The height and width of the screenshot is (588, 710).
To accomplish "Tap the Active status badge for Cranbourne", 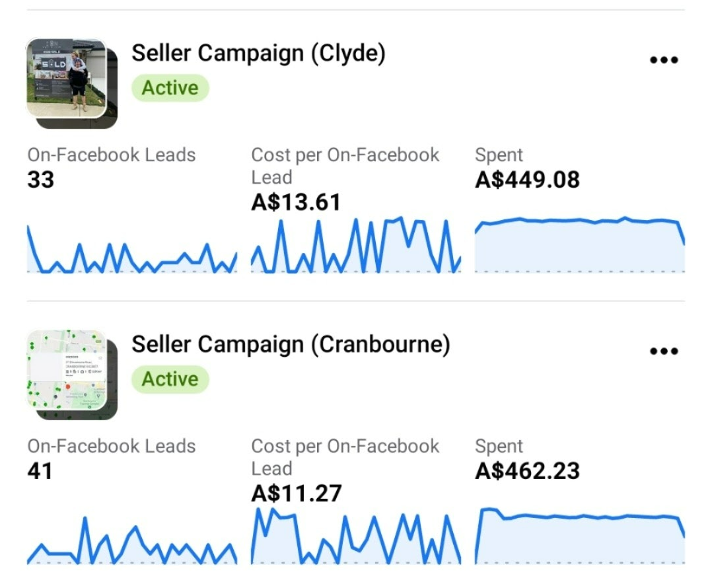I will (x=170, y=379).
